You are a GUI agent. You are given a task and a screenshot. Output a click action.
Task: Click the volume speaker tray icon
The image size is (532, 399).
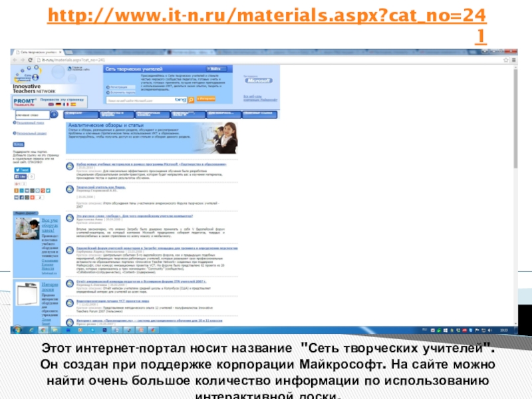tap(489, 330)
